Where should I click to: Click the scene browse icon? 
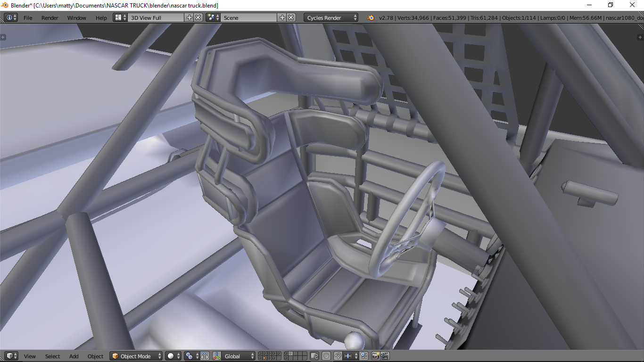coord(213,17)
